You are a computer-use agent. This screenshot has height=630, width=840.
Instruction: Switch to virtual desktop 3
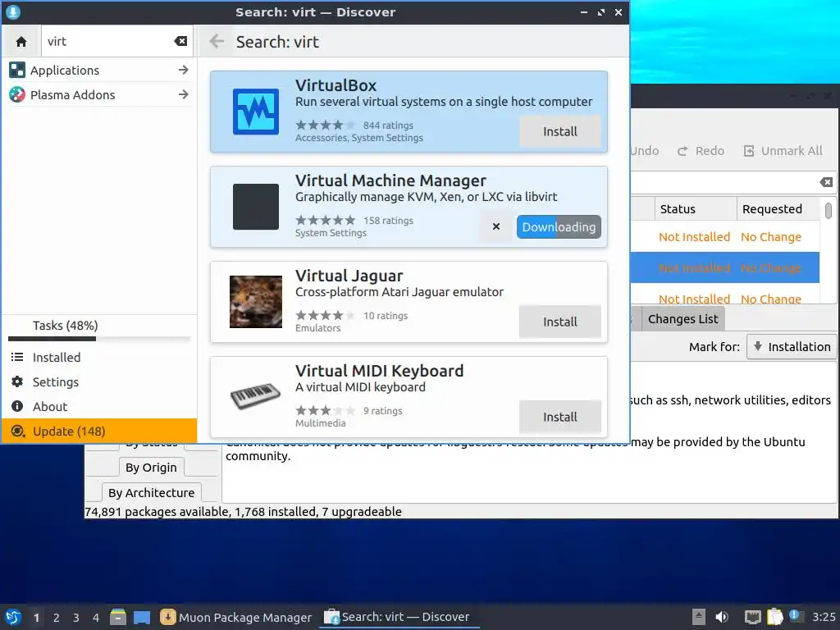76,618
